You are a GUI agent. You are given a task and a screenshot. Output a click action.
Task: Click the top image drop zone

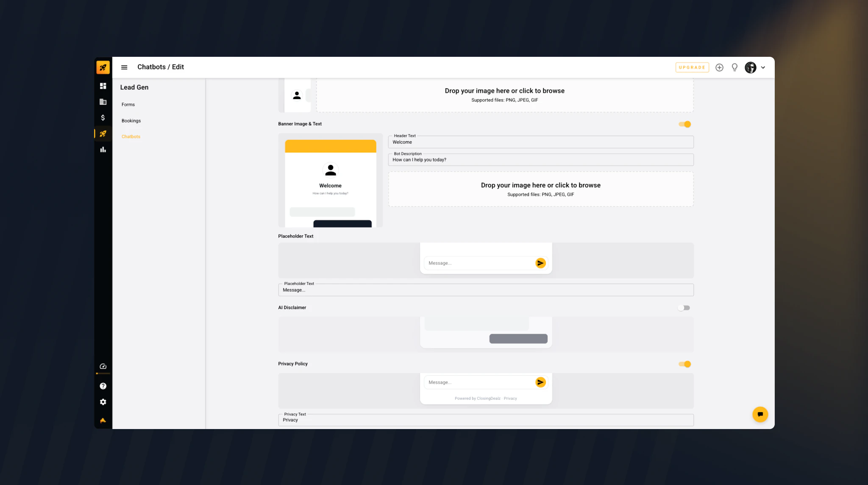point(505,95)
